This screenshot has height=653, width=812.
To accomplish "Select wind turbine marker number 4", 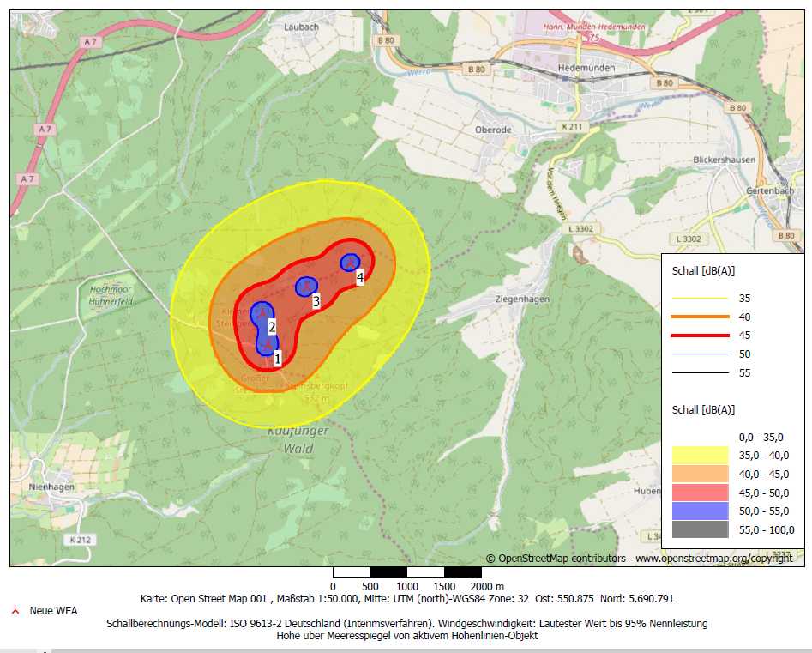I will 350,263.
